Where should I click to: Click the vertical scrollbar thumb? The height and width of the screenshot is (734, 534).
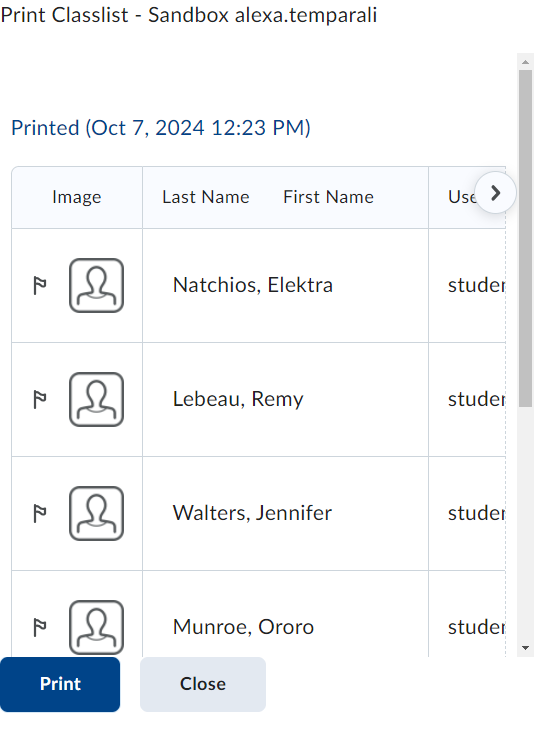click(x=525, y=239)
